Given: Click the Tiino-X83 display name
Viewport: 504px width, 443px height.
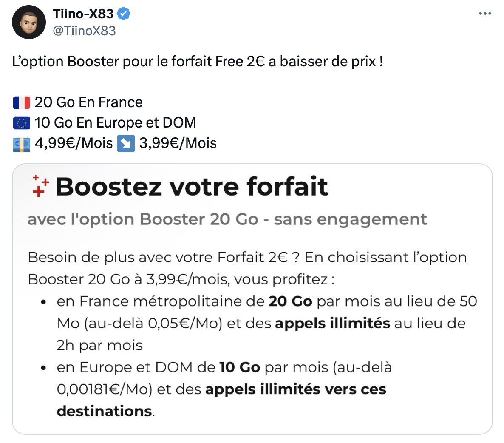Looking at the screenshot, I should [x=83, y=14].
